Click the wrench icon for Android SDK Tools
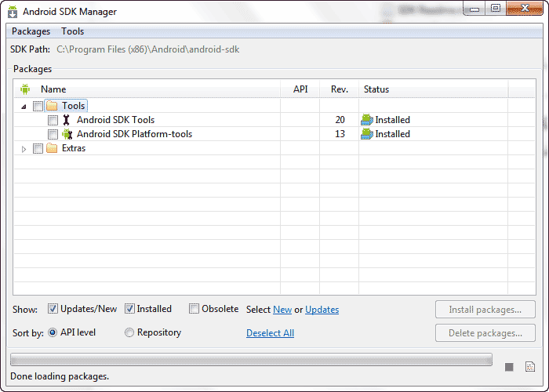 (66, 120)
